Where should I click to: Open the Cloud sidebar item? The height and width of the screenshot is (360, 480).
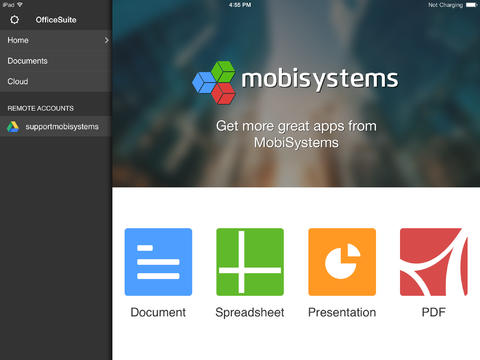56,82
